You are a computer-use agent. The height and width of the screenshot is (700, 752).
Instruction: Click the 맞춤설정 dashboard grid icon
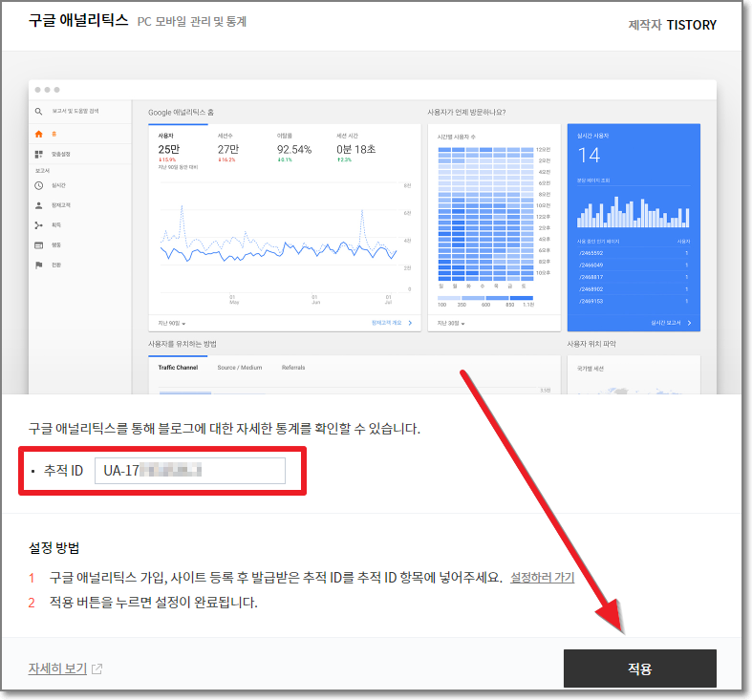39,154
